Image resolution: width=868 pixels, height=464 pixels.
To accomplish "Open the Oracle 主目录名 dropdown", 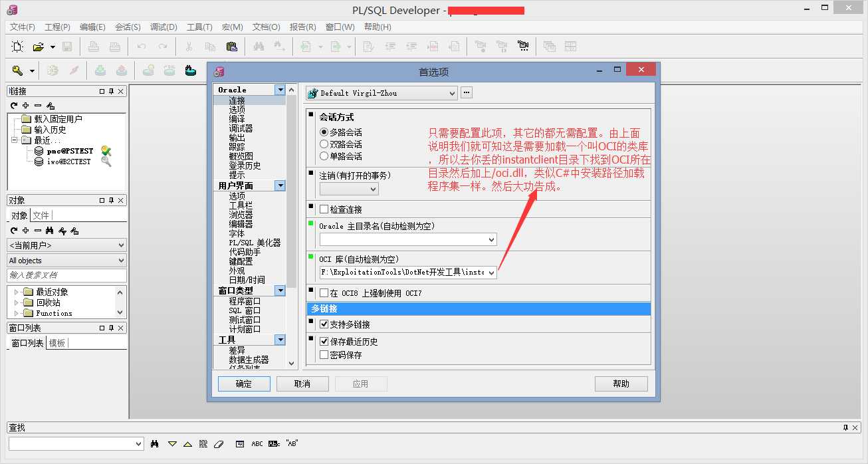I will (491, 239).
